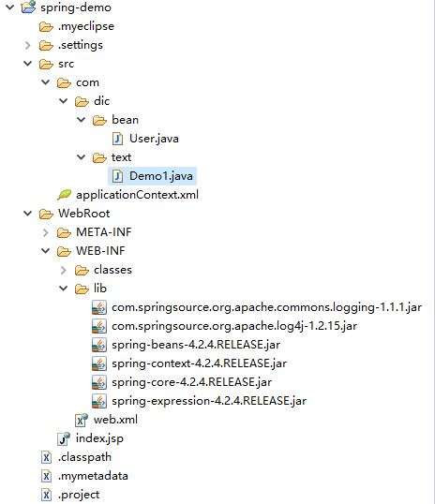
Task: Click the web.xml file icon
Action: click(x=81, y=420)
